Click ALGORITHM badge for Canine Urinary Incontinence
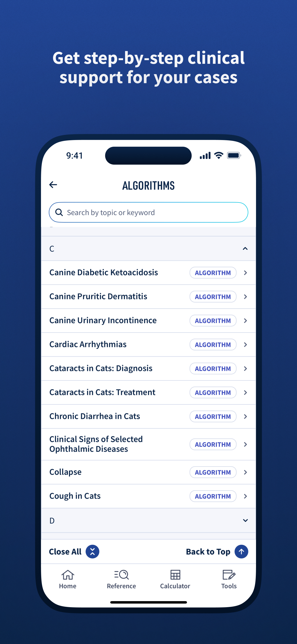Screen dimensions: 297x644 point(213,321)
